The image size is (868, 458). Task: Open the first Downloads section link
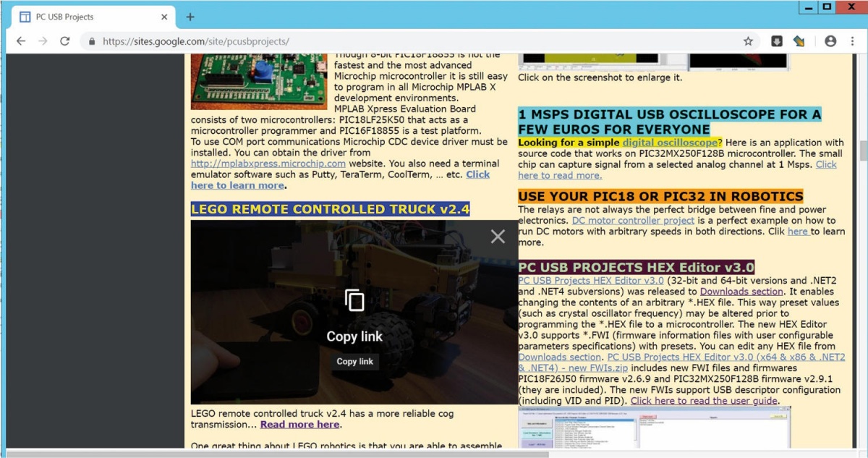[741, 291]
